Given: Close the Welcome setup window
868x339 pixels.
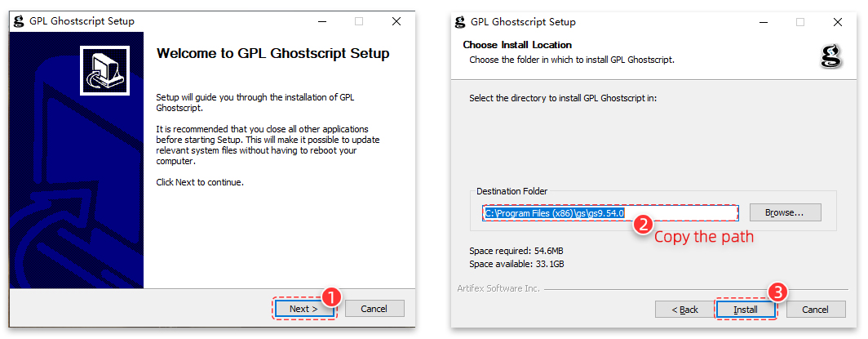Looking at the screenshot, I should pyautogui.click(x=396, y=21).
